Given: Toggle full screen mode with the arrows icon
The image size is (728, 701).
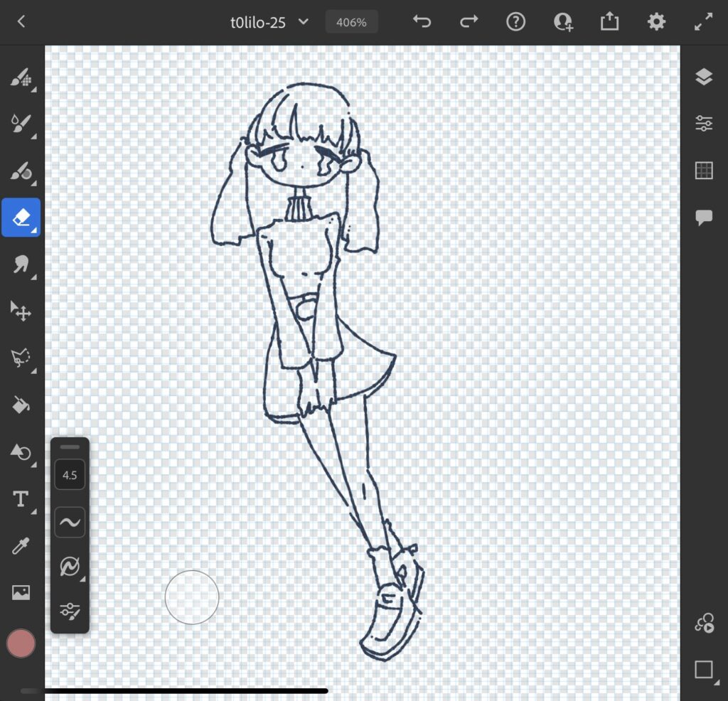Looking at the screenshot, I should pos(702,22).
